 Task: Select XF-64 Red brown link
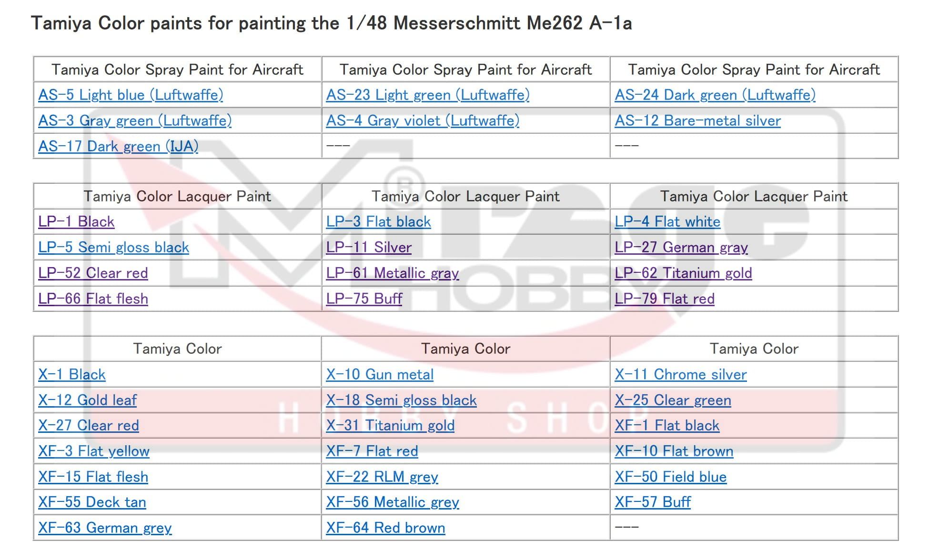pyautogui.click(x=385, y=528)
